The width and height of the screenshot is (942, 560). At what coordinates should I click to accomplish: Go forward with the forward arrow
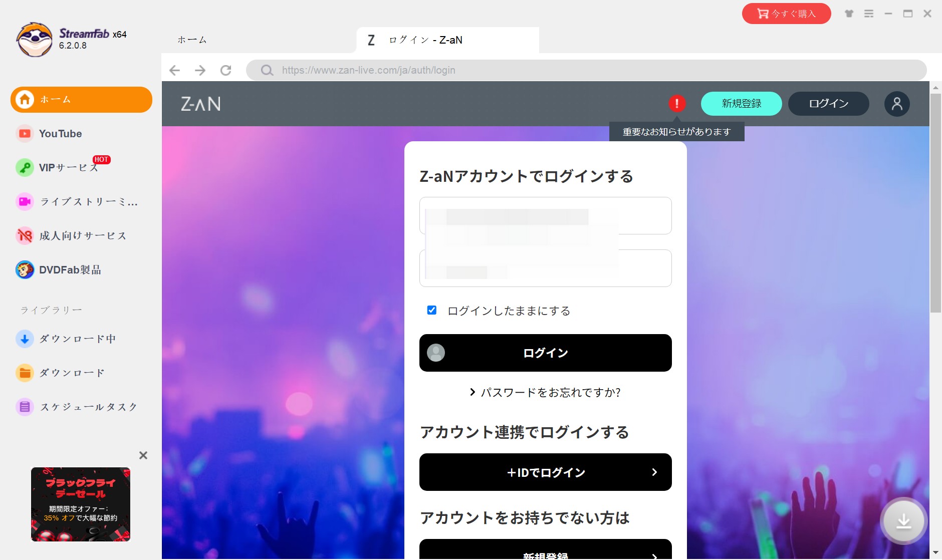(x=200, y=70)
